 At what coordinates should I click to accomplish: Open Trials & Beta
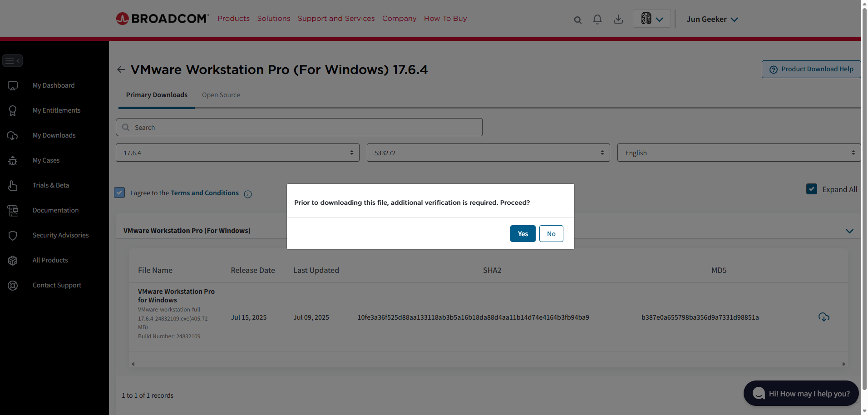click(x=51, y=185)
